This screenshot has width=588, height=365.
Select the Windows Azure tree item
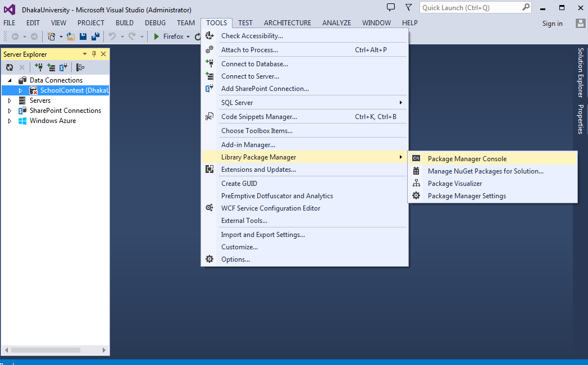click(53, 121)
